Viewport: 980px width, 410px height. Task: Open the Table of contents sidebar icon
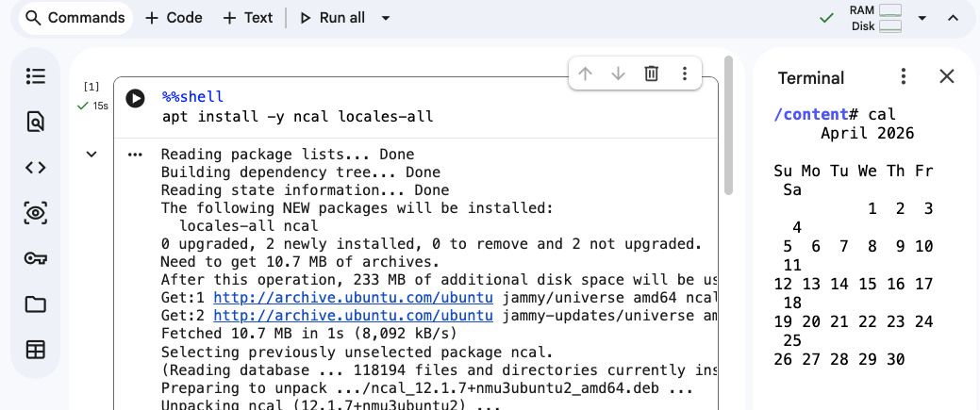point(36,76)
